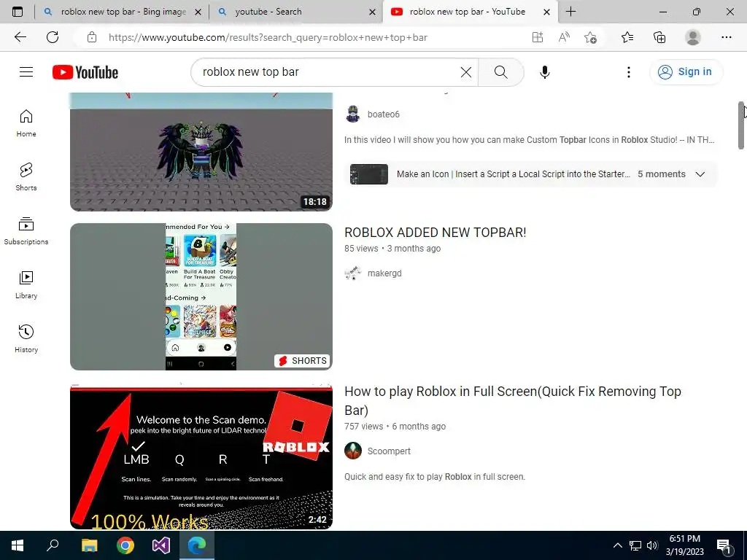The height and width of the screenshot is (560, 747).
Task: Open Edge profile avatar
Action: point(693,37)
